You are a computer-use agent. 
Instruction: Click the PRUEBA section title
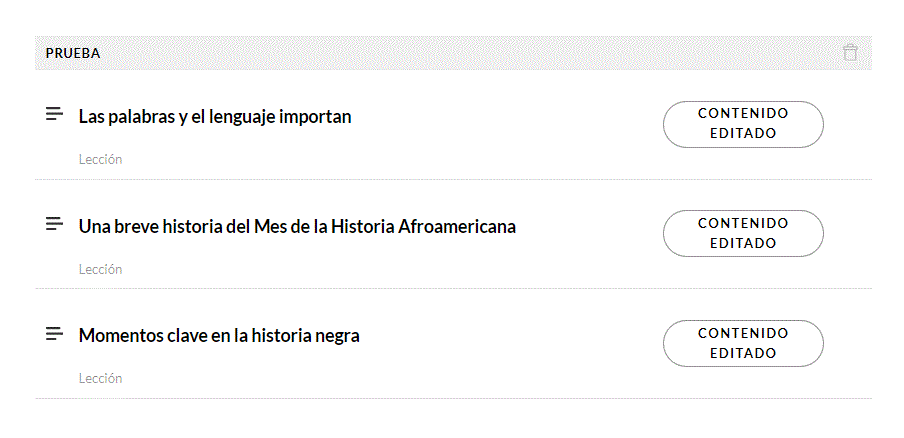[73, 54]
